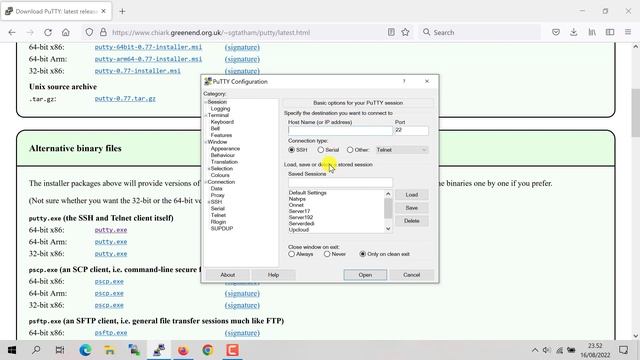
Task: Collapse the Connection tree category
Action: pyautogui.click(x=206, y=182)
